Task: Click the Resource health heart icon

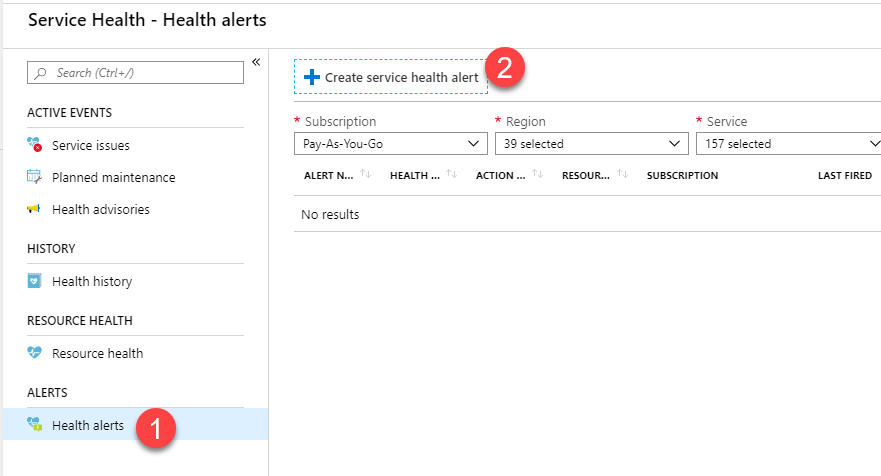Action: click(35, 354)
